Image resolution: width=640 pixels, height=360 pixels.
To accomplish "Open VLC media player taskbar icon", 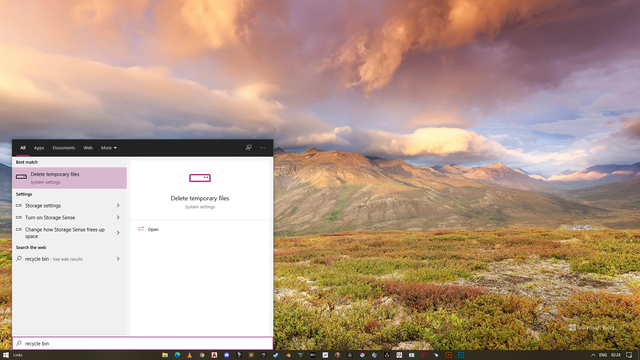I will [x=189, y=355].
